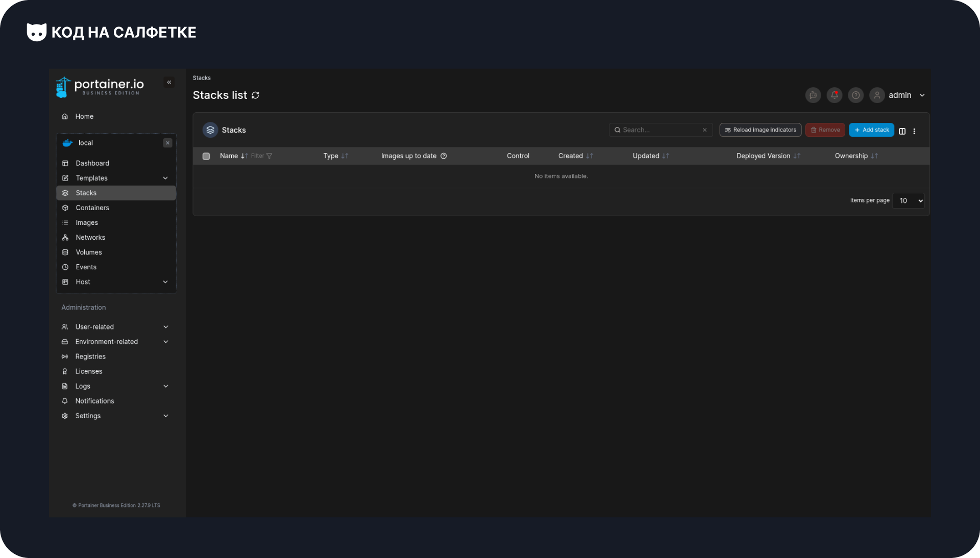980x558 pixels.
Task: Click the portainer.io logo
Action: coord(100,87)
